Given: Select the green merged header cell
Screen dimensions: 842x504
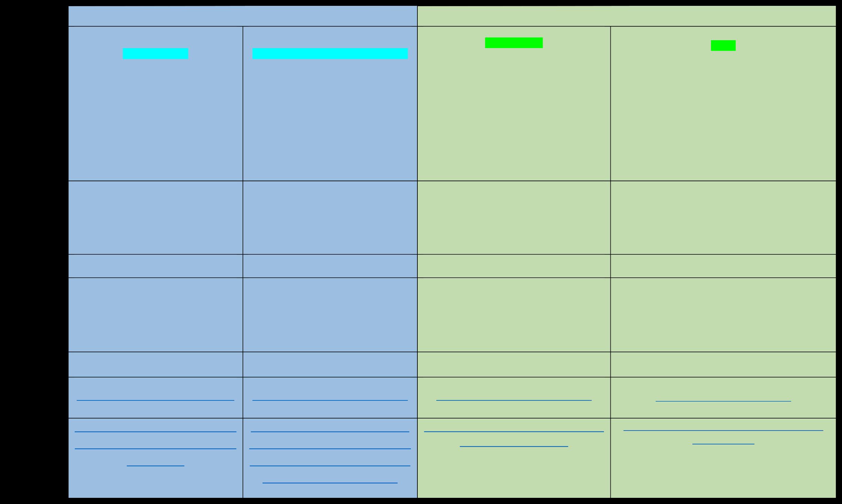Looking at the screenshot, I should pos(626,16).
